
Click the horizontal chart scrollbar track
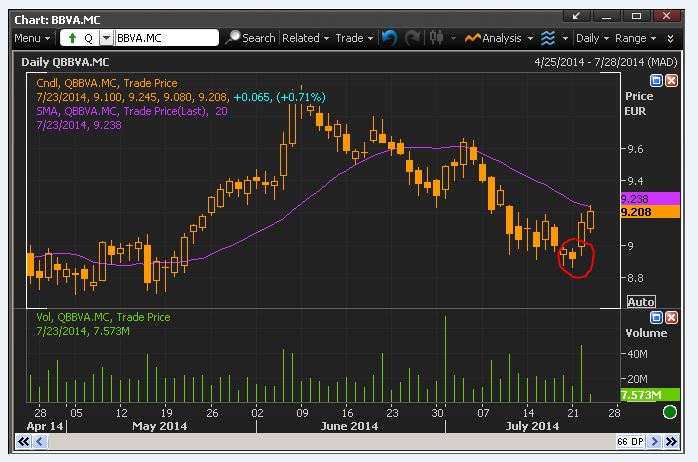pos(331,442)
